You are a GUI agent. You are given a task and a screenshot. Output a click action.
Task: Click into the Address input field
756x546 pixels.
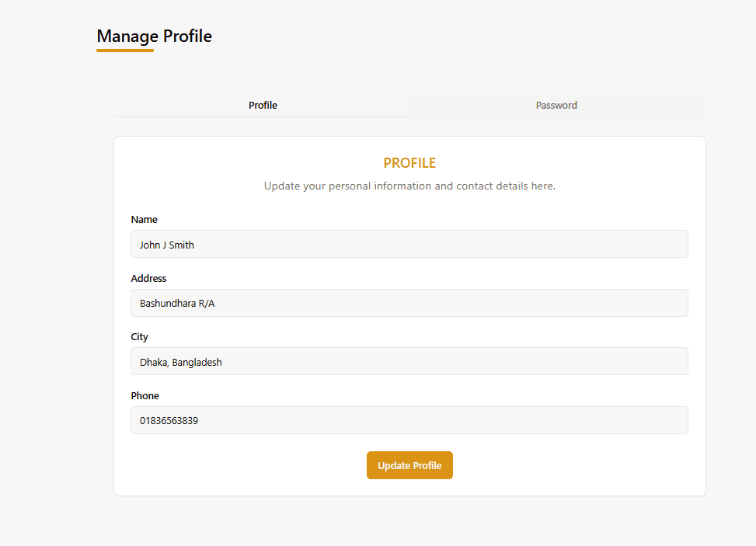pyautogui.click(x=409, y=303)
